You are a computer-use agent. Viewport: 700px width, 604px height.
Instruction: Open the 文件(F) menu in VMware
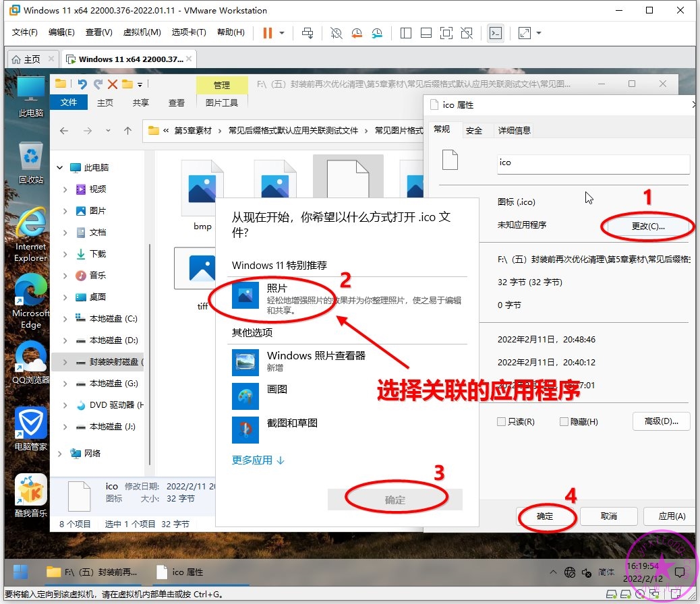(x=24, y=32)
